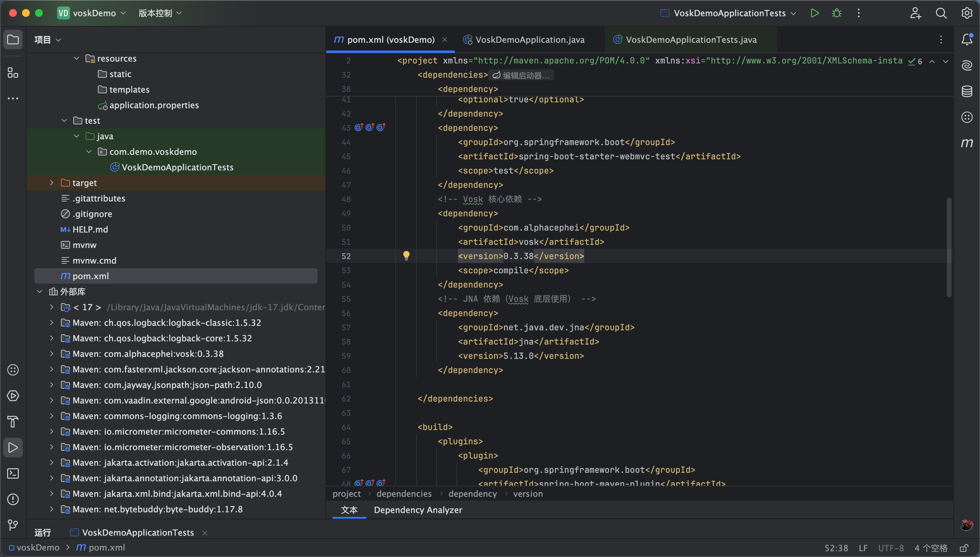Open the Problems tool window icon
980x557 pixels.
click(13, 499)
